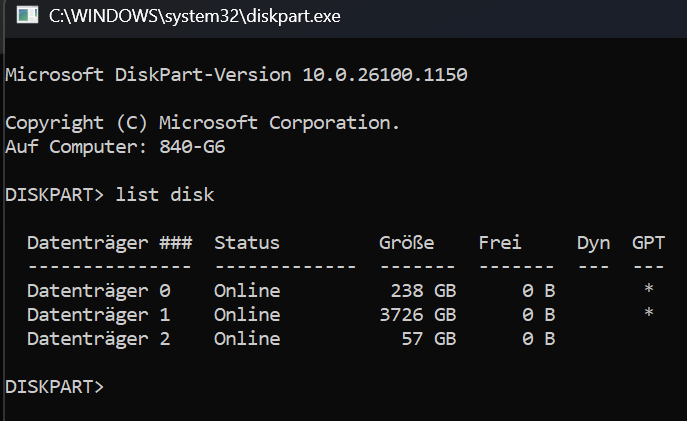Click the diskpart window icon in title bar
This screenshot has width=687, height=421.
(x=27, y=15)
